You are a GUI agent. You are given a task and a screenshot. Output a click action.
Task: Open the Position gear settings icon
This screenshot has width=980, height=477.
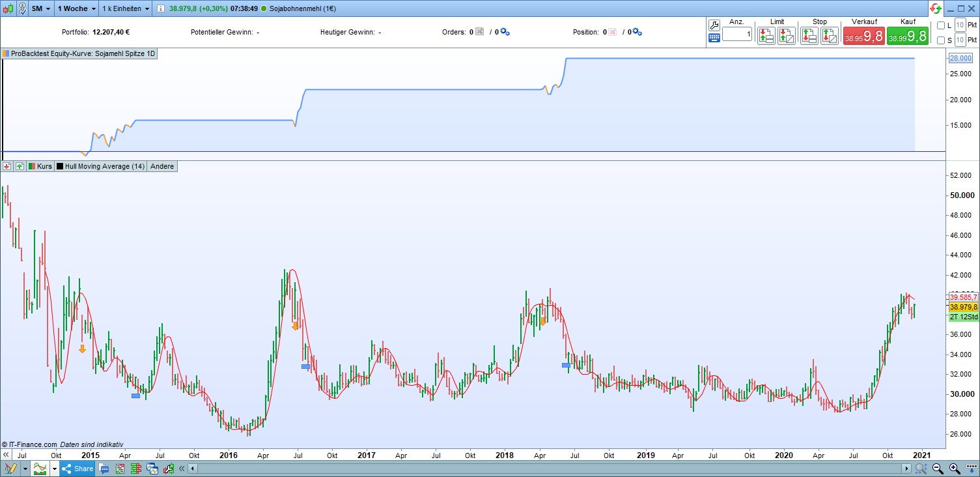click(x=637, y=32)
